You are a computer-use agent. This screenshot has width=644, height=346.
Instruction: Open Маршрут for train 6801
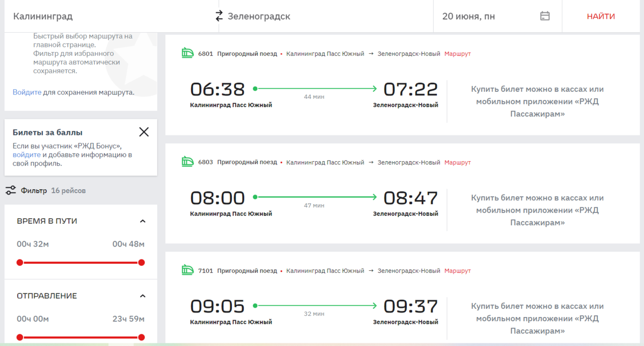point(457,54)
